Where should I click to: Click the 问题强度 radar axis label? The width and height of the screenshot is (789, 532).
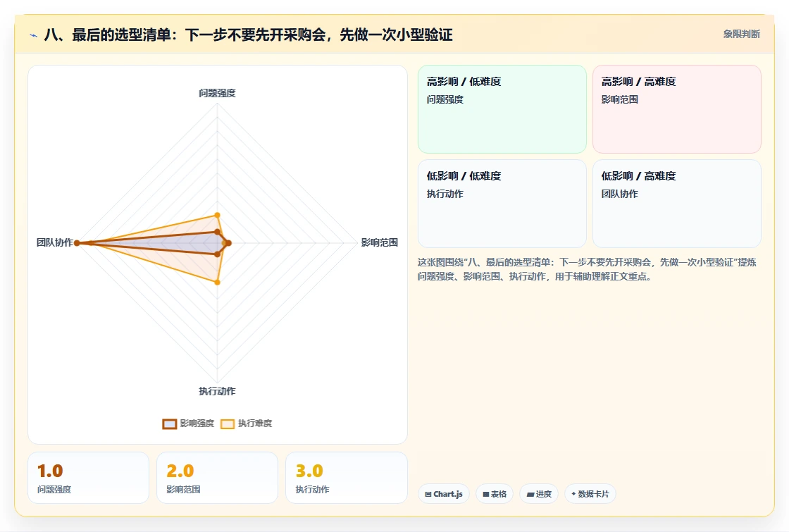click(217, 93)
